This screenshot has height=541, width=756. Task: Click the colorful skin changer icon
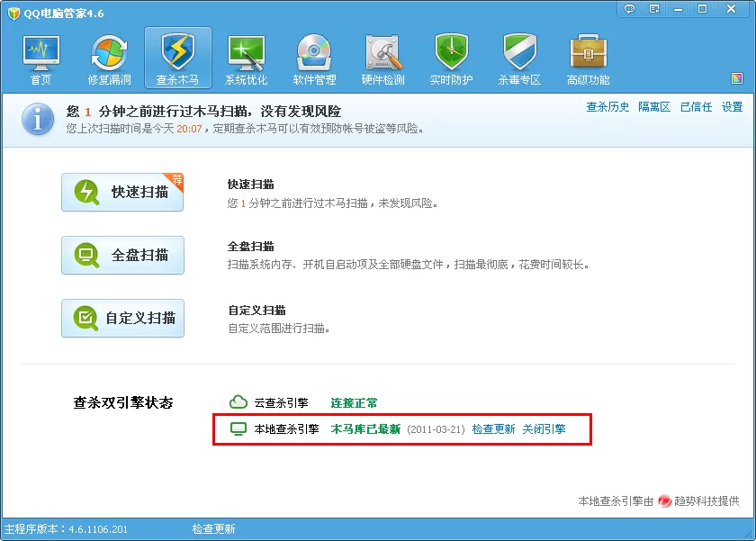737,78
